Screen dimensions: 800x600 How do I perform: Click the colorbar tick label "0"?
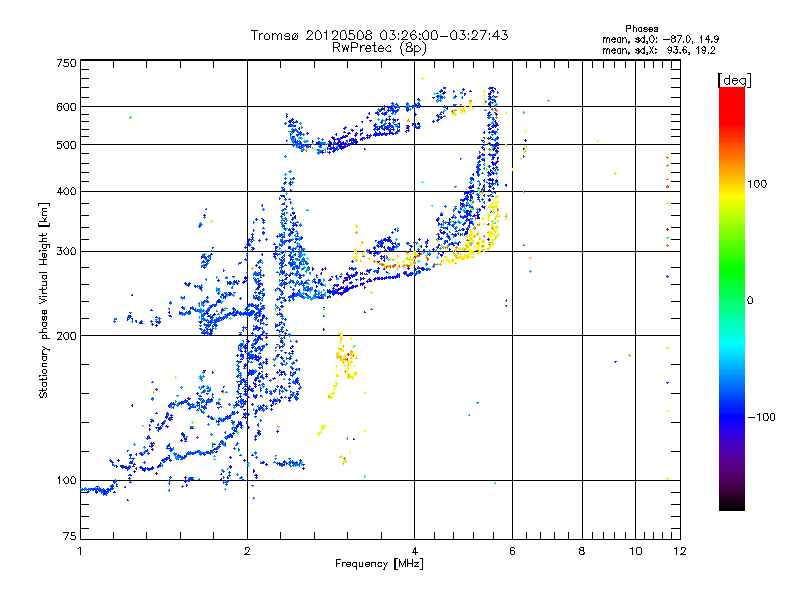click(x=750, y=301)
